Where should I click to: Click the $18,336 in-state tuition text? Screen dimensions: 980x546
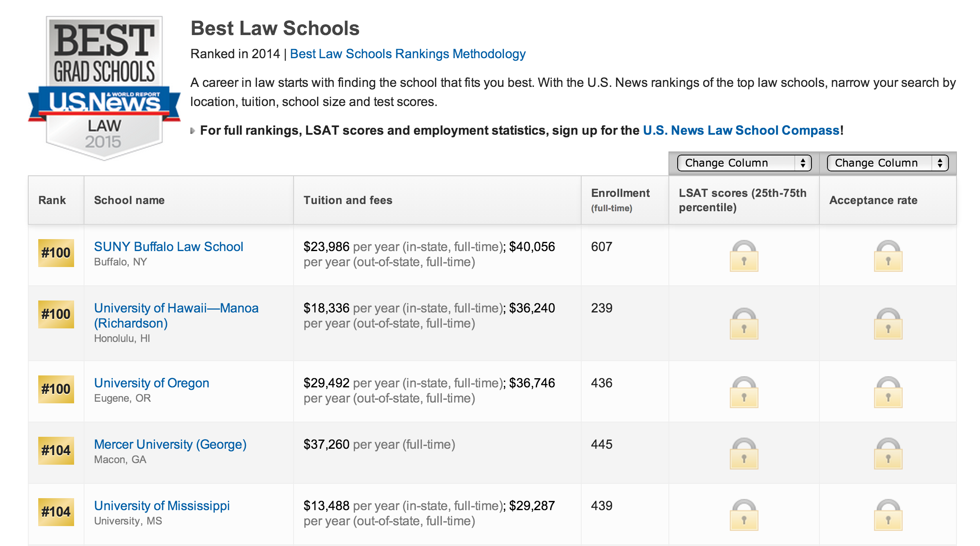[x=326, y=308]
